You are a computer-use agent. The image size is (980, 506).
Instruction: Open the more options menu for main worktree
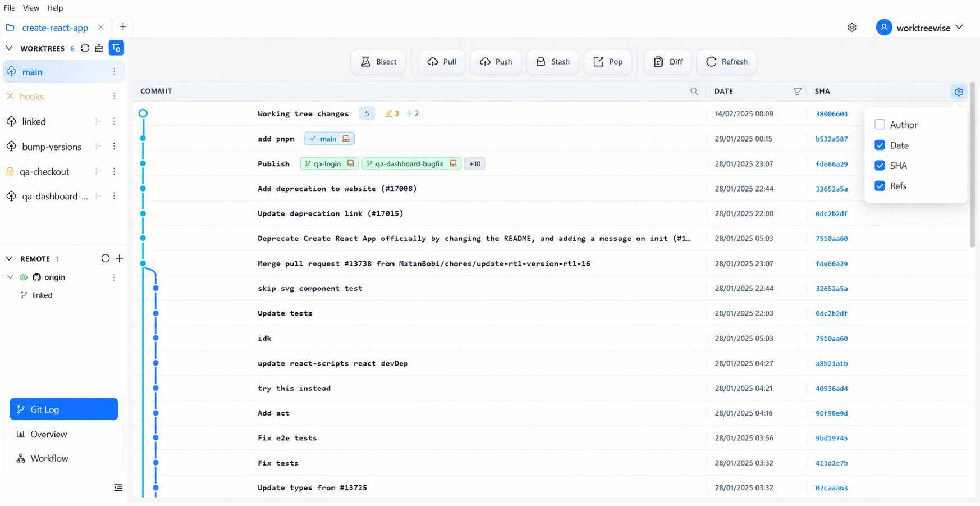(114, 72)
